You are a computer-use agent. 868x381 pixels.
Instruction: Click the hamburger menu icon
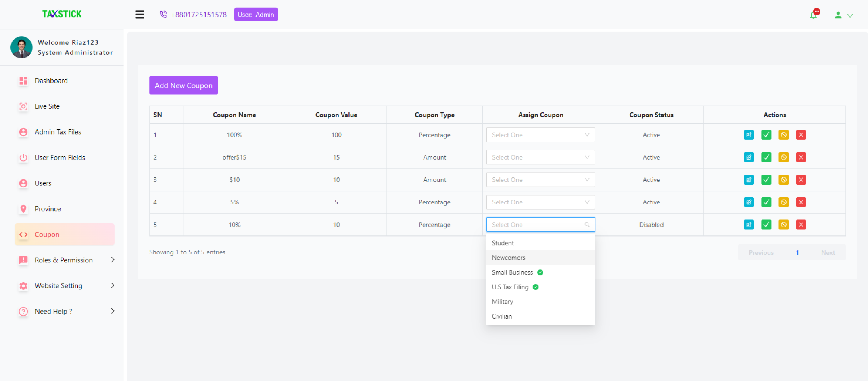tap(140, 15)
